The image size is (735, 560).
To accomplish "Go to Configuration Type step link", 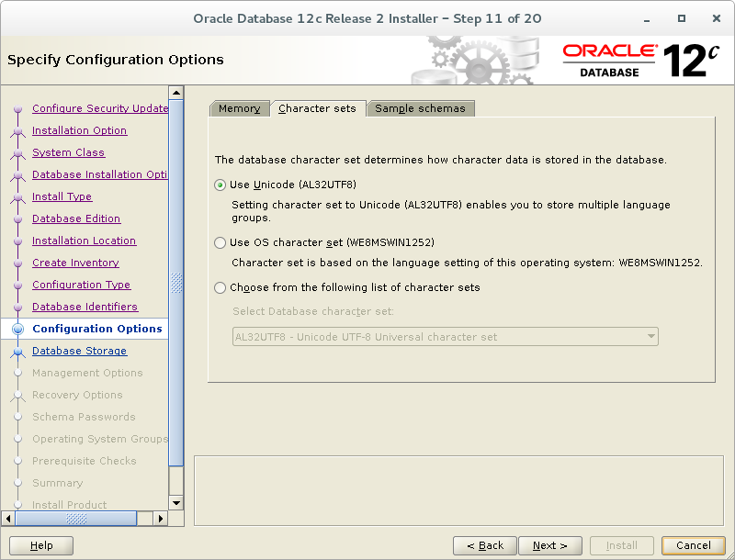I will coord(82,285).
